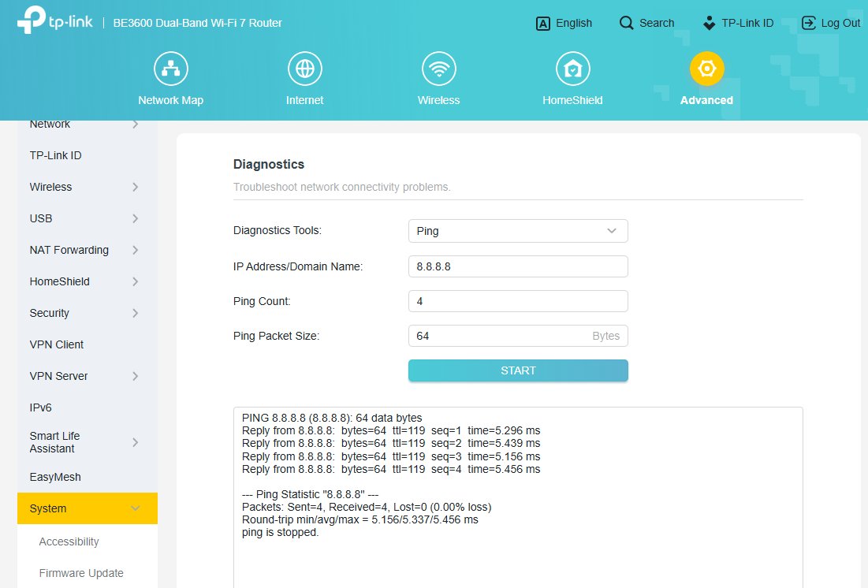Click the IP Address/Domain Name field
This screenshot has height=588, width=868.
click(x=518, y=266)
